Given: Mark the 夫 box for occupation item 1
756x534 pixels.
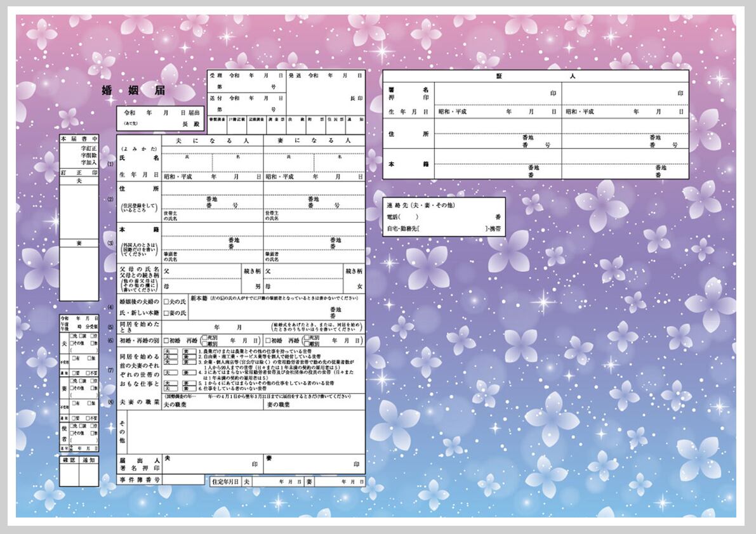Looking at the screenshot, I should pos(170,351).
